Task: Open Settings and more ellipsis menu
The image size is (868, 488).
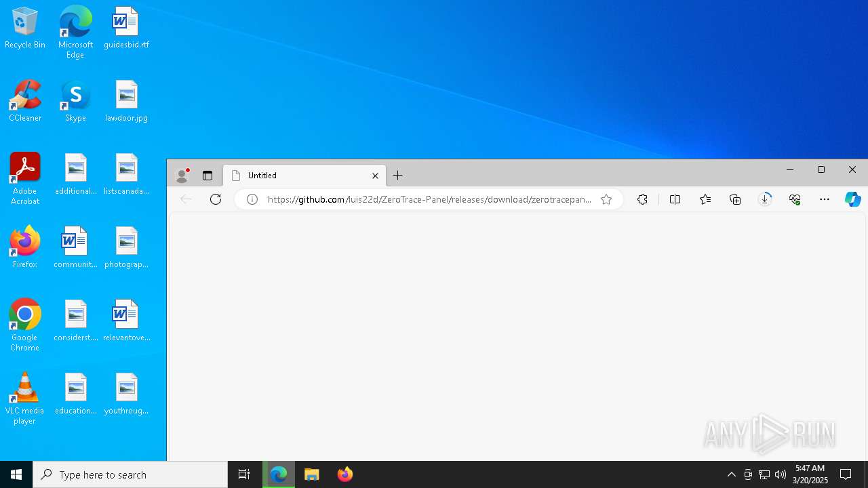Action: (825, 199)
